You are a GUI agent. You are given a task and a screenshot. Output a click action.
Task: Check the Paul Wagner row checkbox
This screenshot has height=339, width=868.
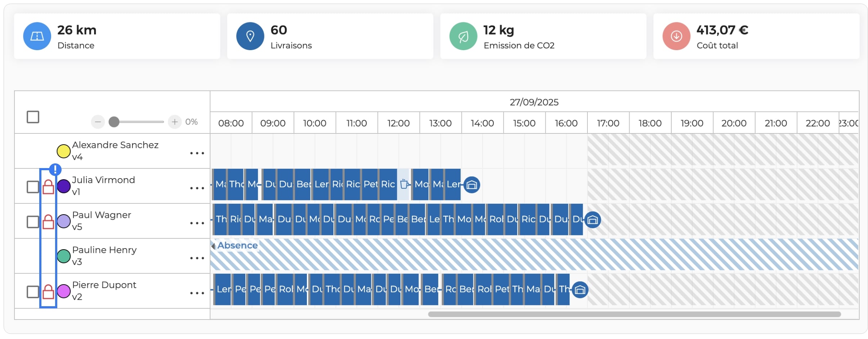click(x=33, y=222)
